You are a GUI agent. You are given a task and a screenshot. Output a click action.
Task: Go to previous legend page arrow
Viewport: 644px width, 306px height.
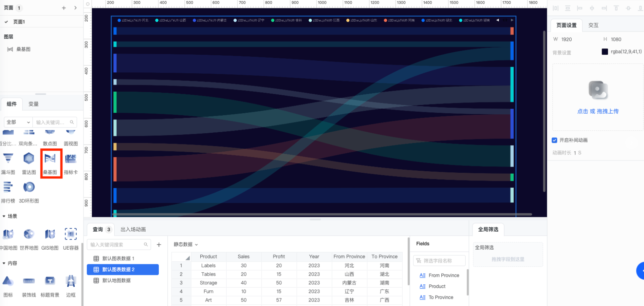pyautogui.click(x=498, y=20)
